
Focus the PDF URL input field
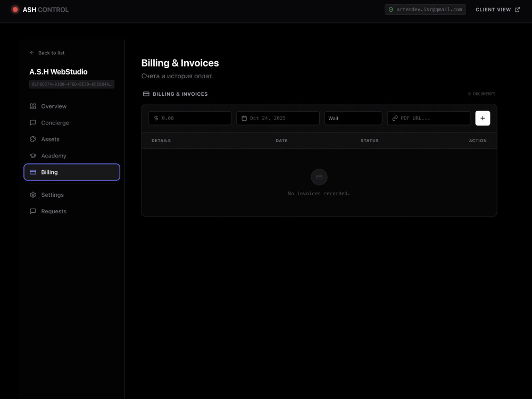[x=428, y=118]
